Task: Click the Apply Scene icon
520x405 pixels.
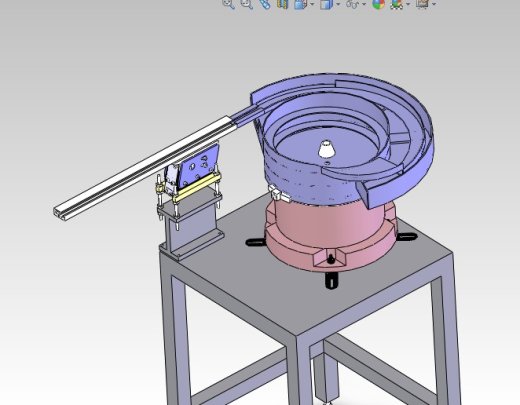Action: (396, 4)
